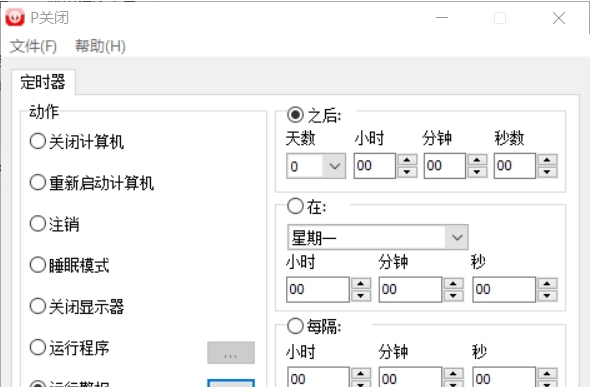Click the 小时 field under 每隔

click(x=318, y=377)
